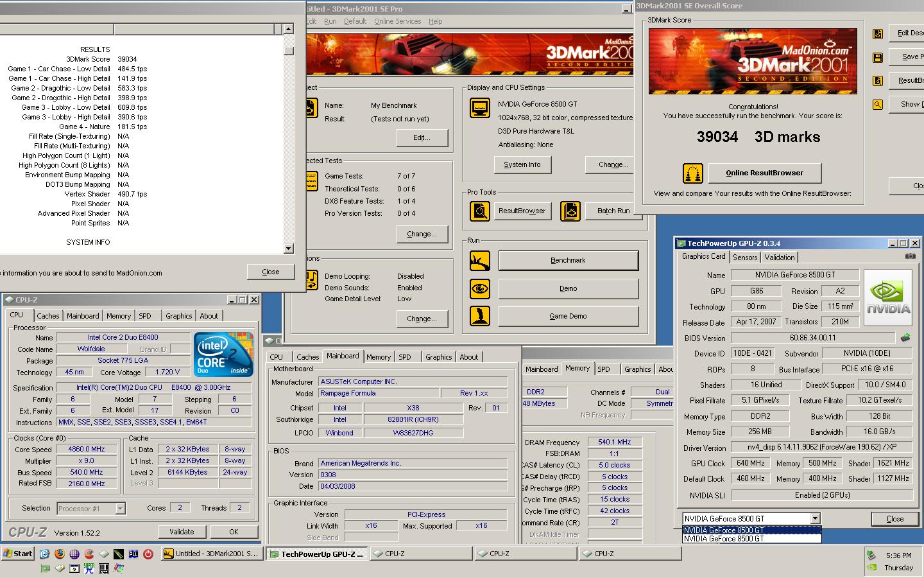This screenshot has width=924, height=578.
Task: Click the PLL icon in quick launch
Action: 133,554
